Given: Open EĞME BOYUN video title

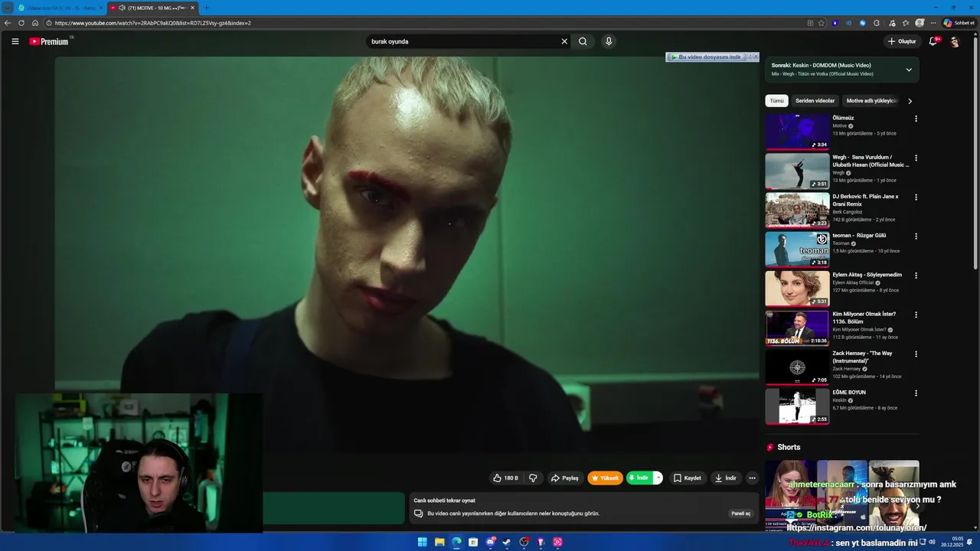Looking at the screenshot, I should pyautogui.click(x=849, y=393).
